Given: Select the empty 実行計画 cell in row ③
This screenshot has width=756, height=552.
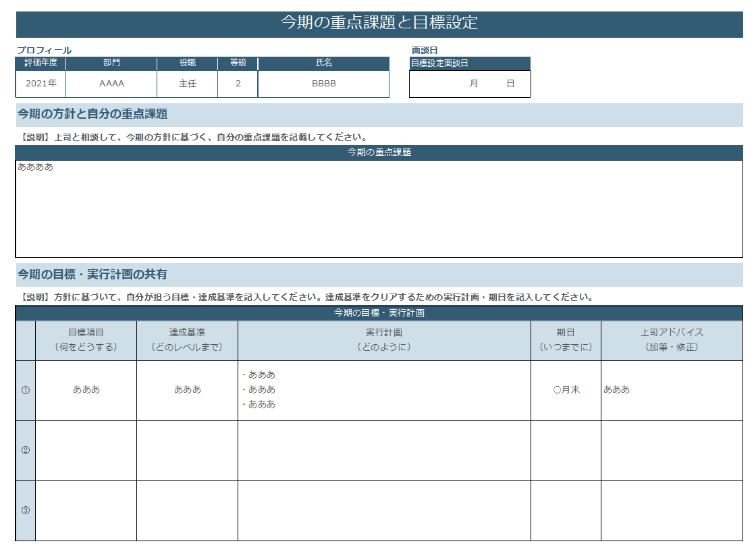Looking at the screenshot, I should click(x=384, y=510).
